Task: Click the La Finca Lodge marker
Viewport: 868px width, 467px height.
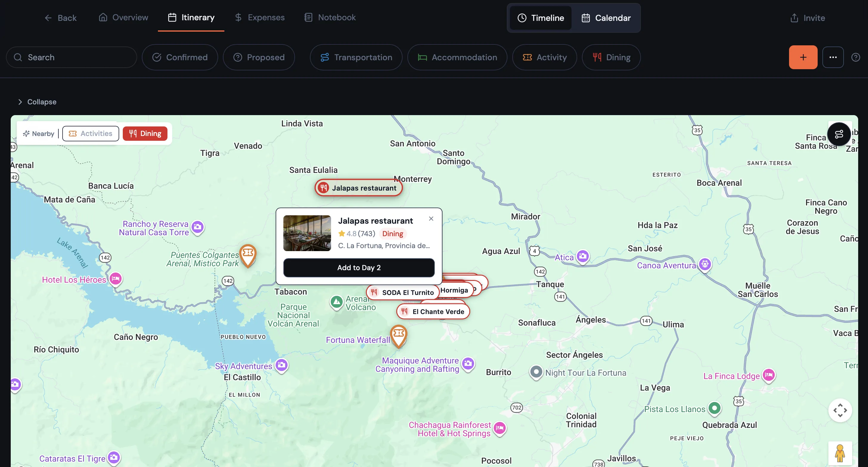Action: tap(768, 375)
